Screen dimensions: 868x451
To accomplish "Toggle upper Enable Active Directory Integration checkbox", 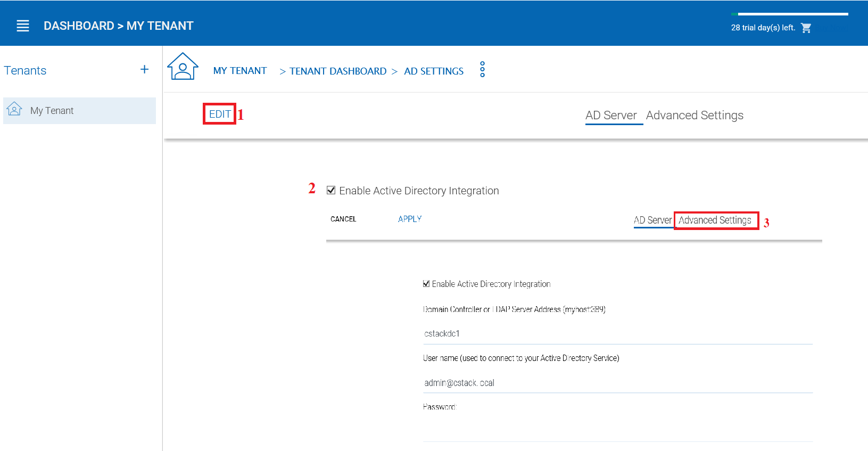I will point(331,190).
